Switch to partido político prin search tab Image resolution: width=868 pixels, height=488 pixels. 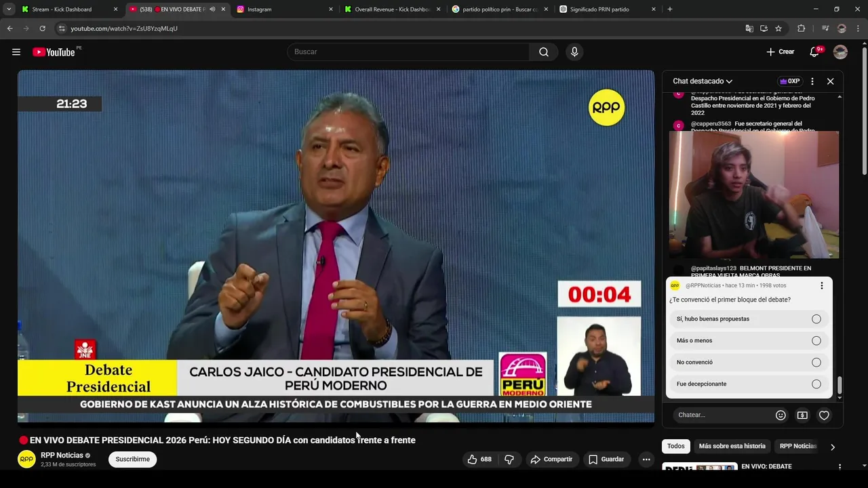(499, 9)
